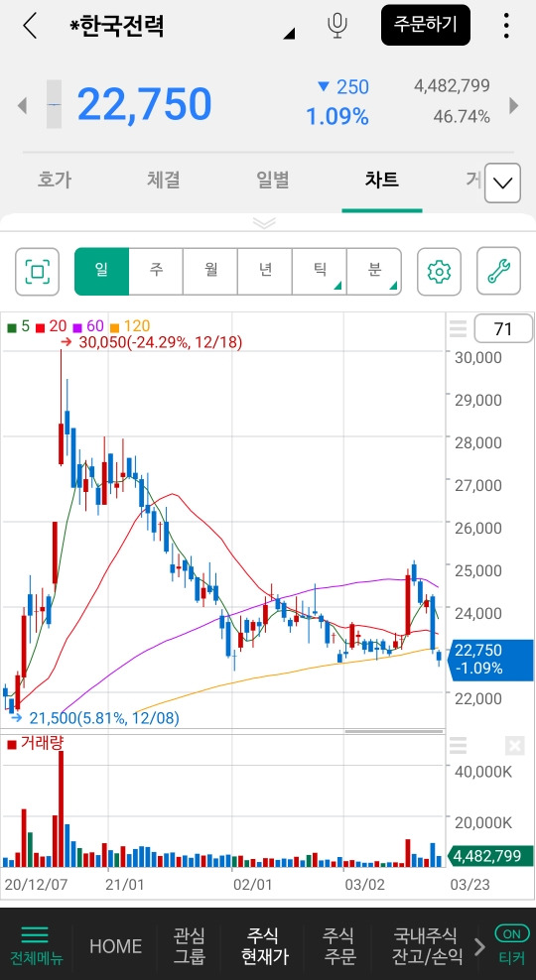Viewport: 536px width, 980px height.
Task: Tap the bottom bar right chevron
Action: click(479, 946)
